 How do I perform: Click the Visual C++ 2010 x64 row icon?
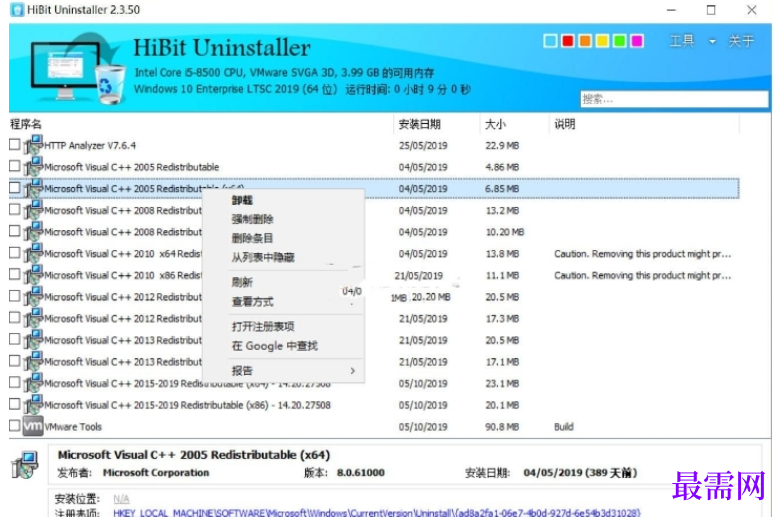click(34, 254)
